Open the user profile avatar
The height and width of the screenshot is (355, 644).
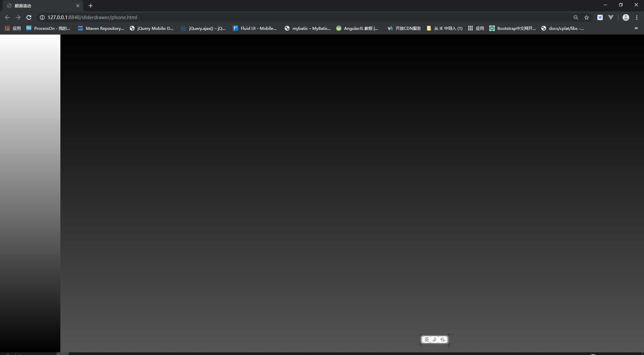pyautogui.click(x=626, y=17)
